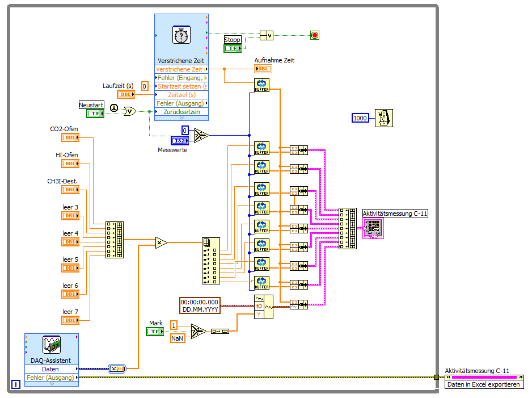This screenshot has width=532, height=398.
Task: Select the Aktivitätsmessung C-11 invoke node reference
Action: [484, 377]
